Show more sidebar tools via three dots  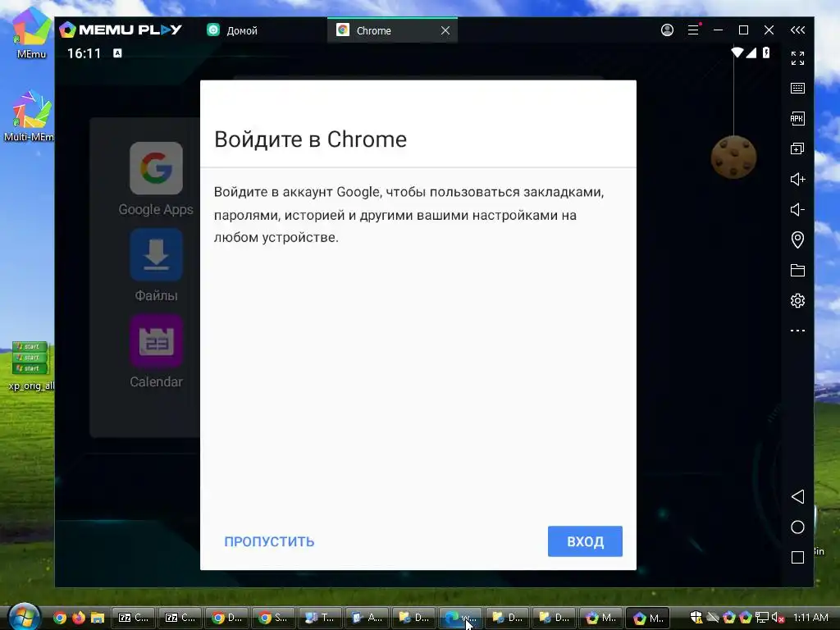tap(797, 331)
